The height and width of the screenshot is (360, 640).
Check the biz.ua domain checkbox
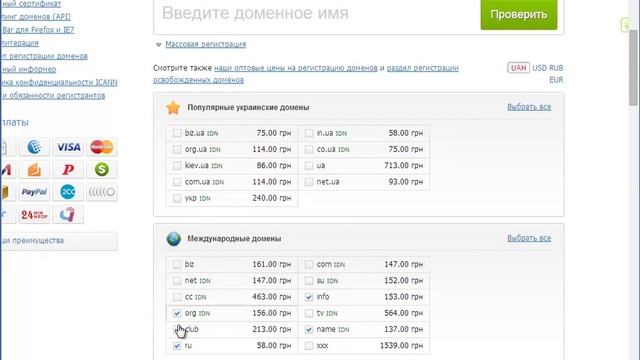177,133
